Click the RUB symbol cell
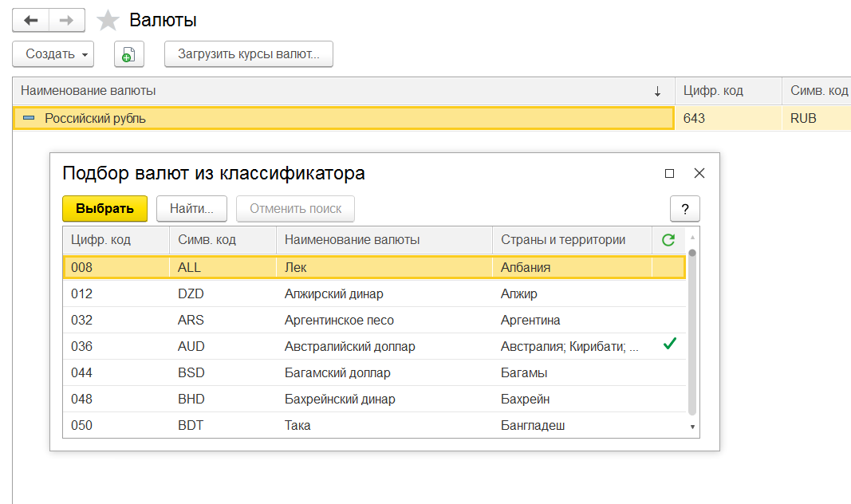Viewport: 851px width, 504px height. click(x=817, y=118)
